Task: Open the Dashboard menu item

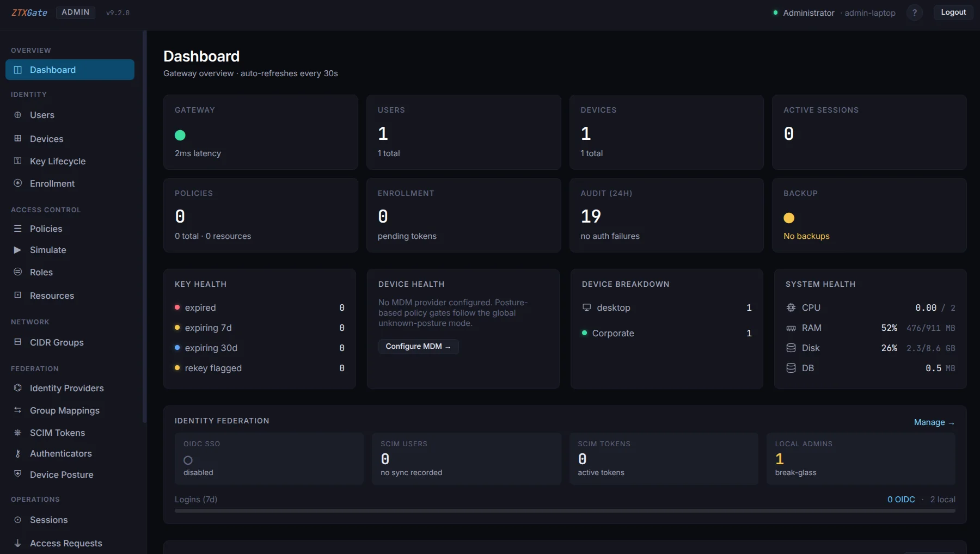Action: click(70, 70)
